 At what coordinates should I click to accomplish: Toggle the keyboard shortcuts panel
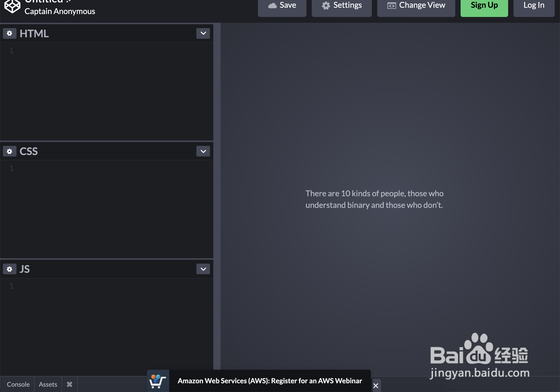(69, 384)
